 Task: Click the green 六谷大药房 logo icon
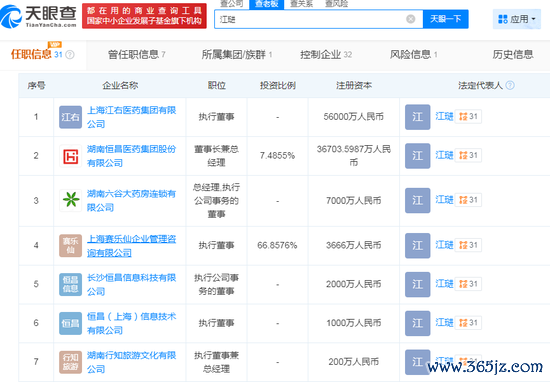click(71, 200)
